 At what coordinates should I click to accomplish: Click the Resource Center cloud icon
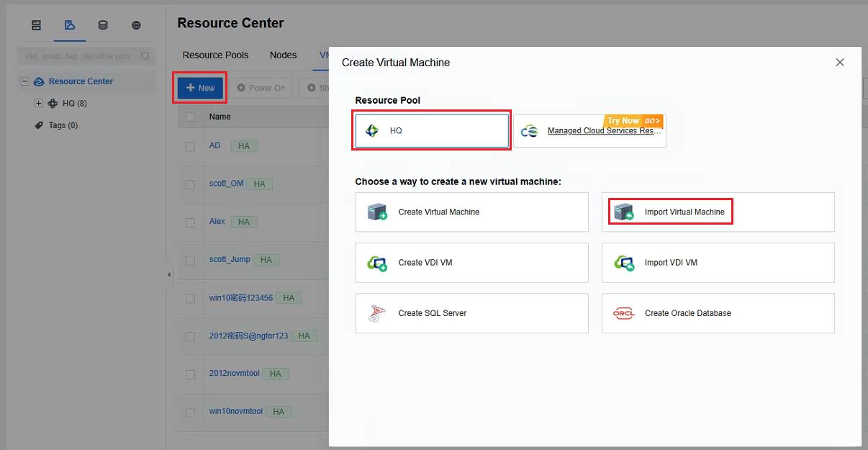[39, 82]
